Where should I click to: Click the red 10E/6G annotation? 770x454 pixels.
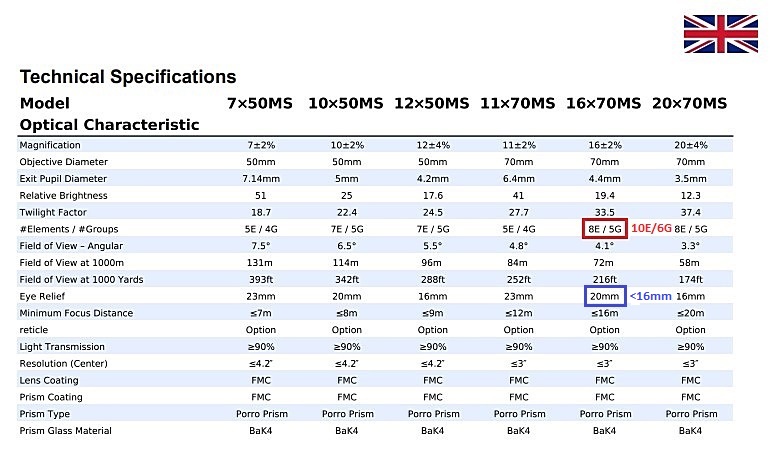click(651, 228)
